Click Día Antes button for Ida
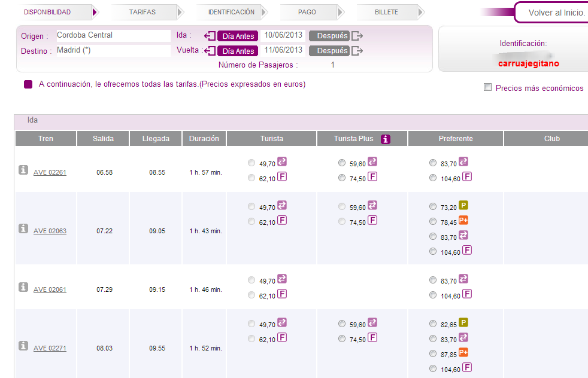Image resolution: width=588 pixels, height=378 pixels. click(238, 36)
